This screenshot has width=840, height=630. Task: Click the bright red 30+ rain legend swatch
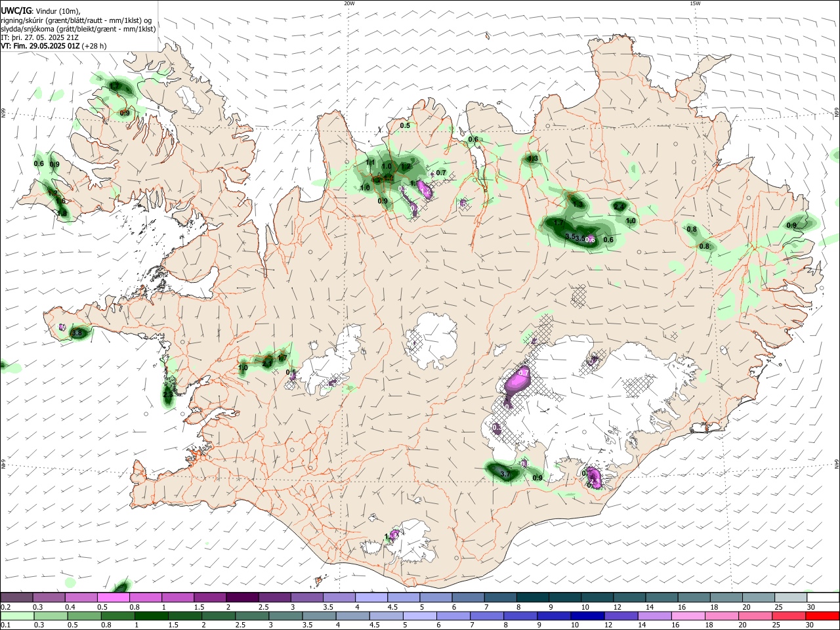(822, 616)
